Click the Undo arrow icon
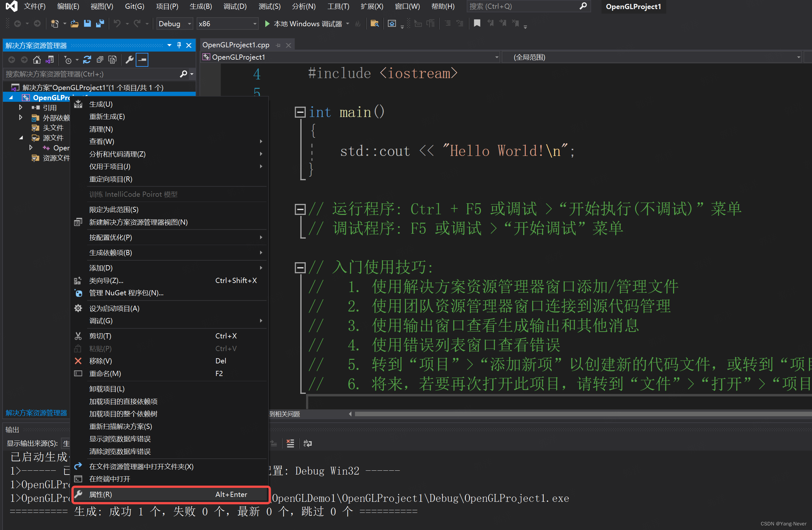Screen dimensions: 812x530 pos(117,24)
